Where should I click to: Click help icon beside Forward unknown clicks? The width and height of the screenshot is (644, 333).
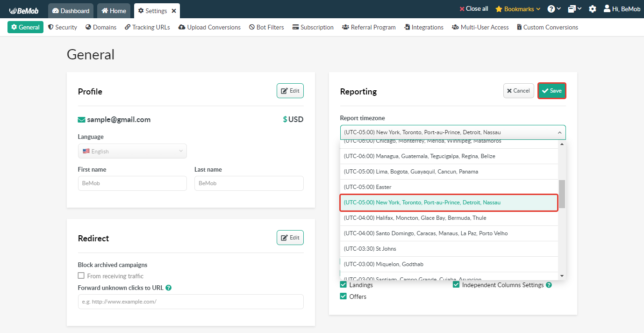click(x=169, y=288)
